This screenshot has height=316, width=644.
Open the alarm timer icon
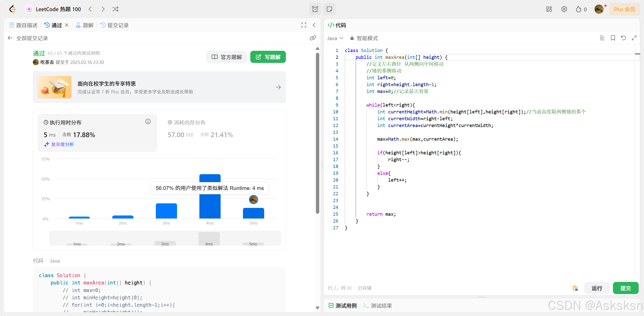tap(315, 9)
